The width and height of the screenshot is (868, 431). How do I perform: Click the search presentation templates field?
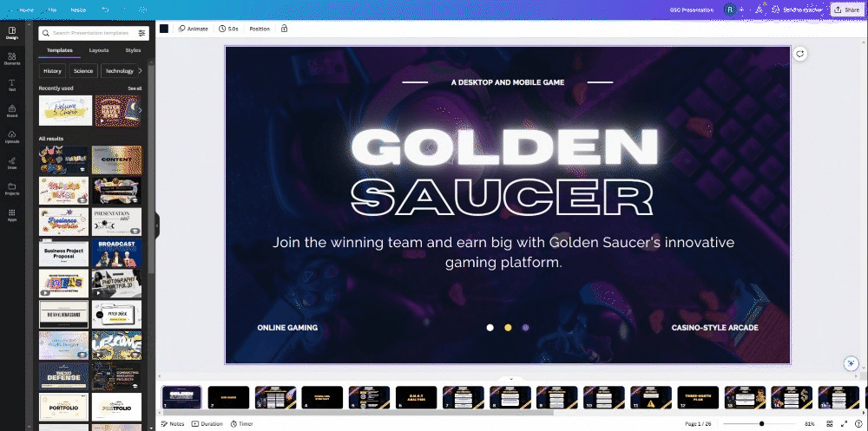pos(94,33)
